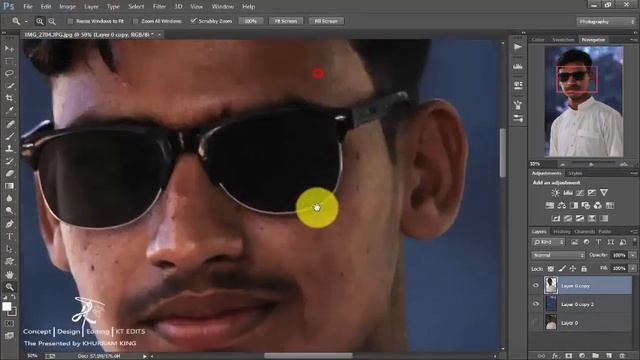The height and width of the screenshot is (360, 640).
Task: Hide Layer 0 copy 2 visibility eye
Action: tap(536, 304)
